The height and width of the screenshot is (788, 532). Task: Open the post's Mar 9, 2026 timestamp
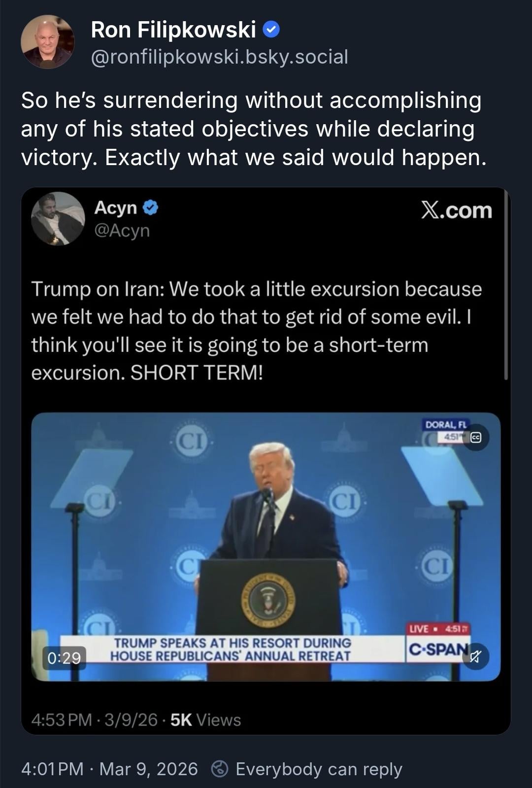click(148, 769)
